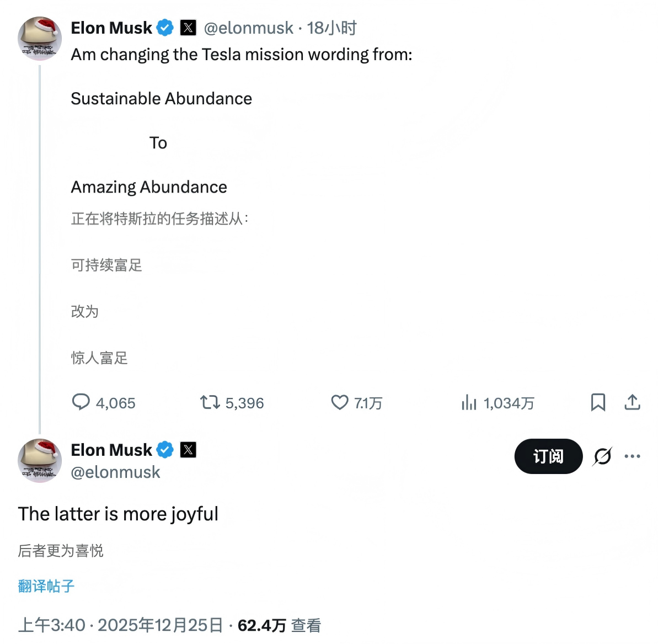Click the Grok slash icon beside 订阅
This screenshot has height=644, width=658.
point(602,456)
